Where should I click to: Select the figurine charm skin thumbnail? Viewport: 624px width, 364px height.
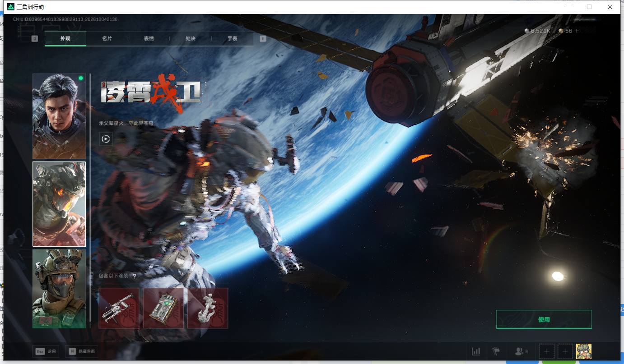(208, 308)
